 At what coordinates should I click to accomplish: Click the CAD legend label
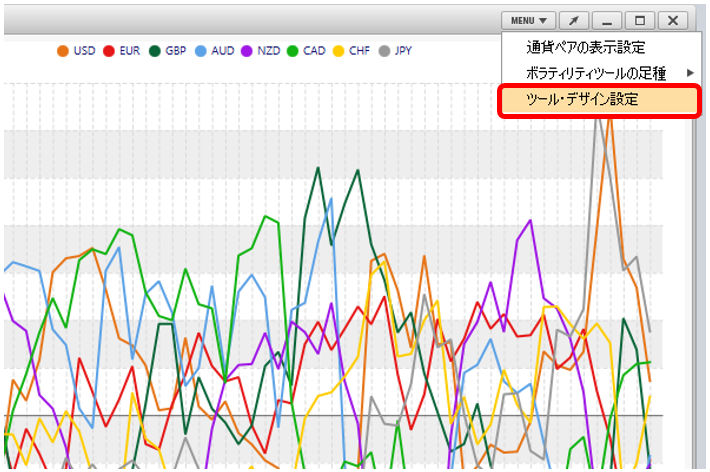pos(314,51)
